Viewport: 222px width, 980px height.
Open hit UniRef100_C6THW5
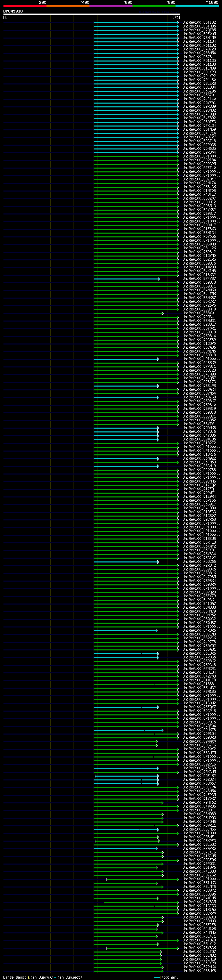[x=199, y=26]
